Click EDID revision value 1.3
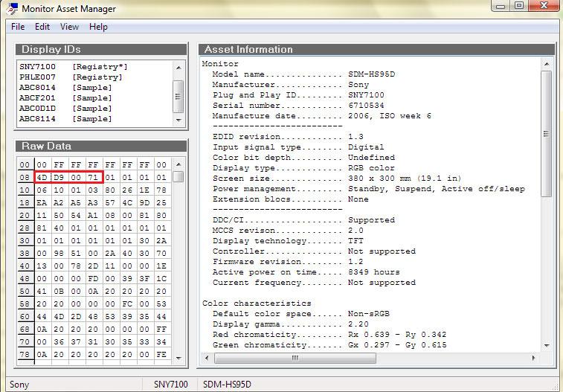The image size is (563, 392). pyautogui.click(x=356, y=137)
